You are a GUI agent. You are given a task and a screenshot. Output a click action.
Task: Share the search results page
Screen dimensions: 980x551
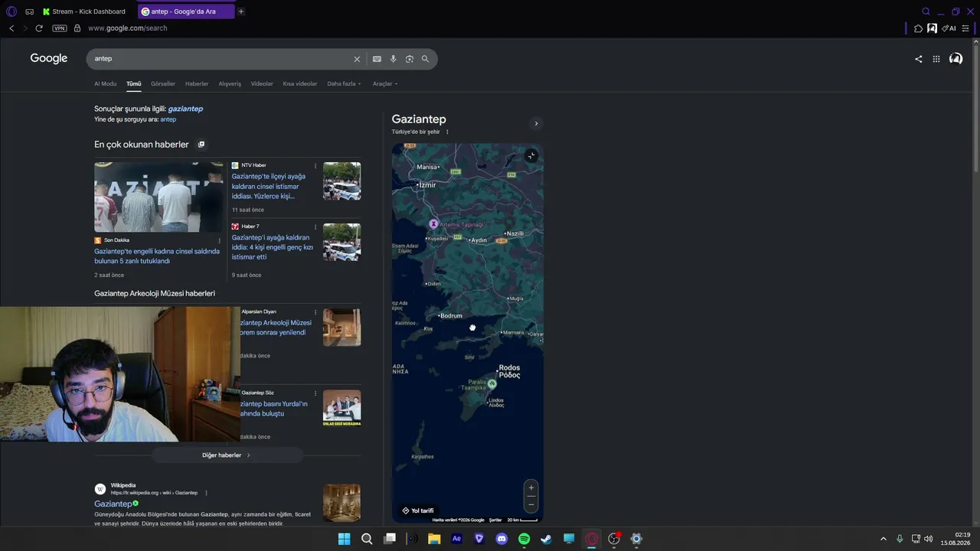[919, 59]
